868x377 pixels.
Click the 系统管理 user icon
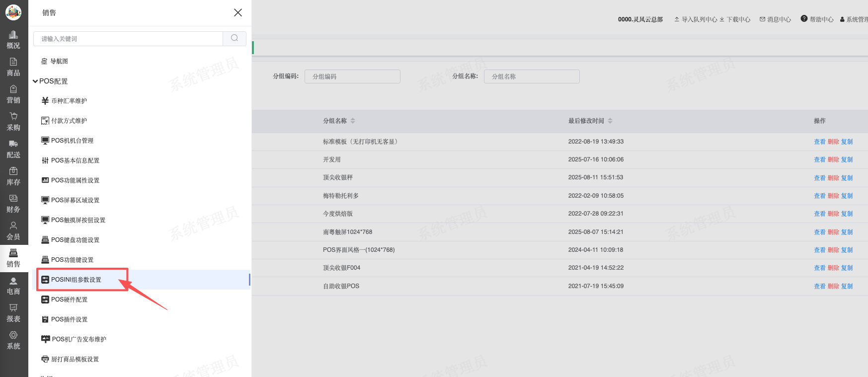click(x=842, y=19)
